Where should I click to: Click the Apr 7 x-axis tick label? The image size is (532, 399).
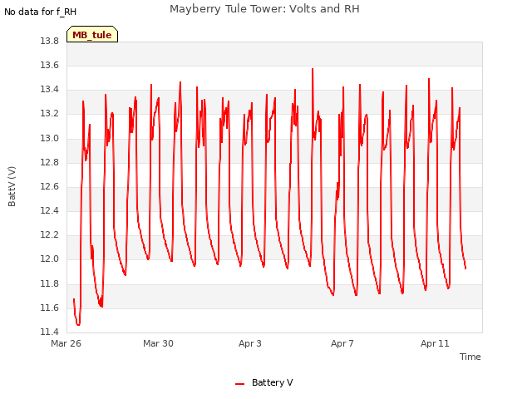click(342, 343)
